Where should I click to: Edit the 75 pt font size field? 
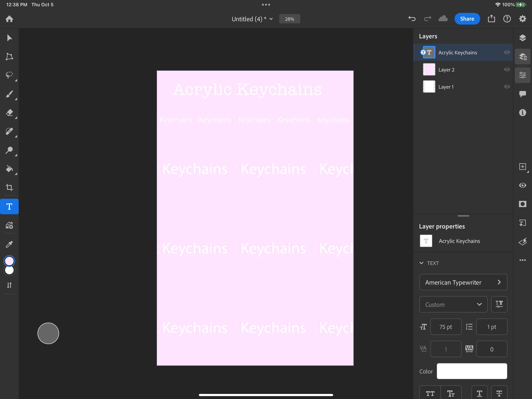[445, 327]
